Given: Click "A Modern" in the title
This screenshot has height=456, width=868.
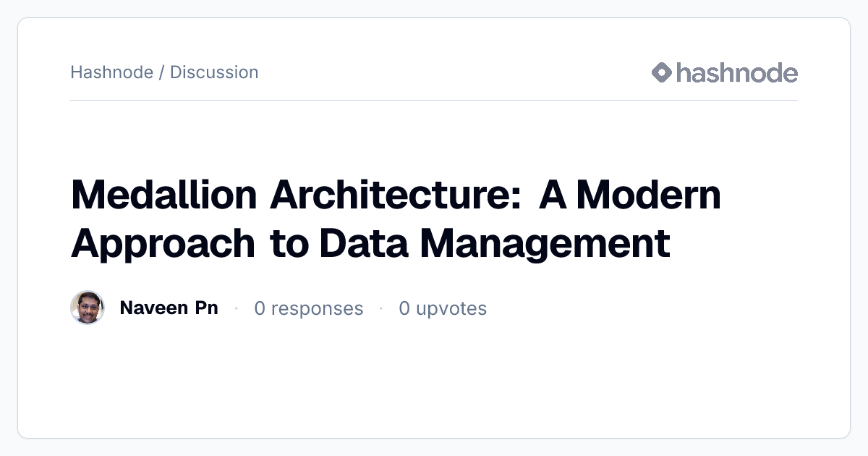Looking at the screenshot, I should [629, 195].
